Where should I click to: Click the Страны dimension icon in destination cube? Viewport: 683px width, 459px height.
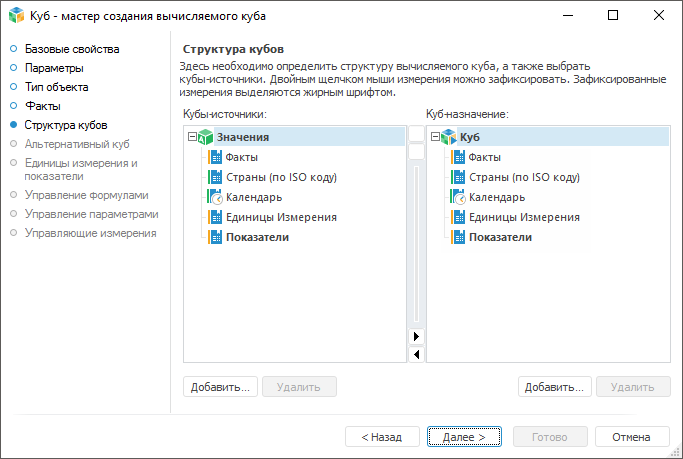tap(458, 177)
